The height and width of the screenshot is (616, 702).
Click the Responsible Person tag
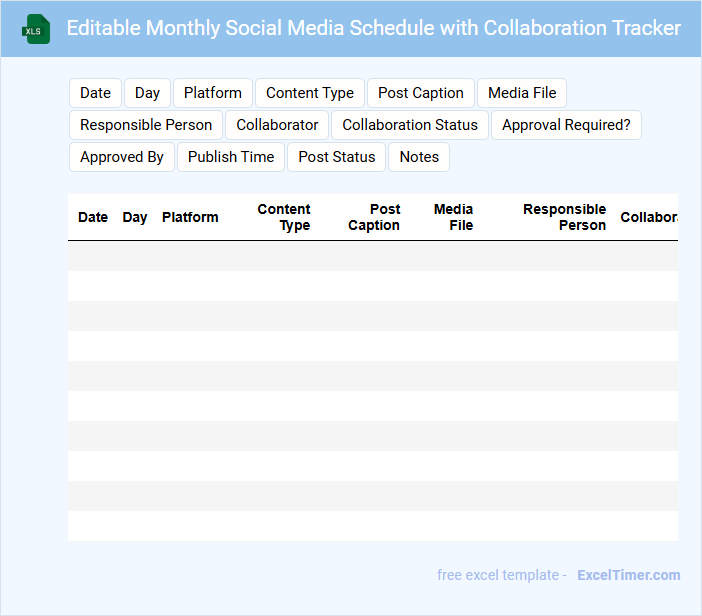[146, 125]
